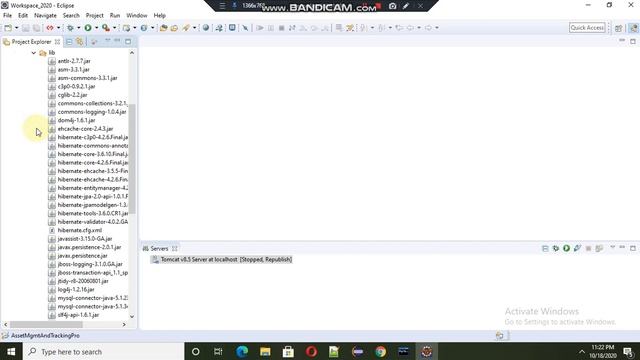Select slf4j-api-1.6.1.jar entry
Screen dimensions: 640x360
coord(78,315)
